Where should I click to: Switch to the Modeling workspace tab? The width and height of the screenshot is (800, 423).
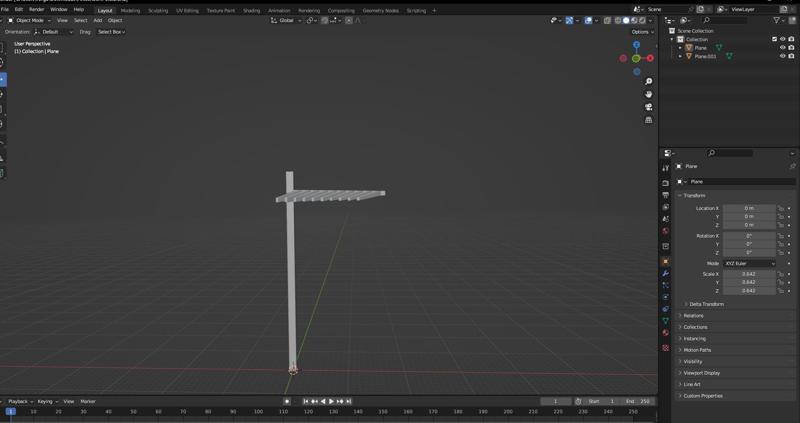point(130,10)
